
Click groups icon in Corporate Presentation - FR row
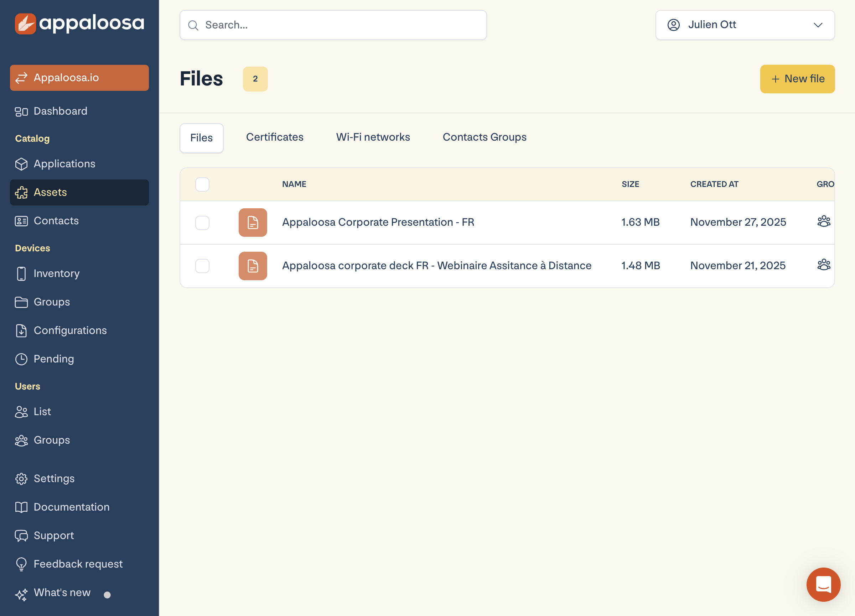click(824, 221)
